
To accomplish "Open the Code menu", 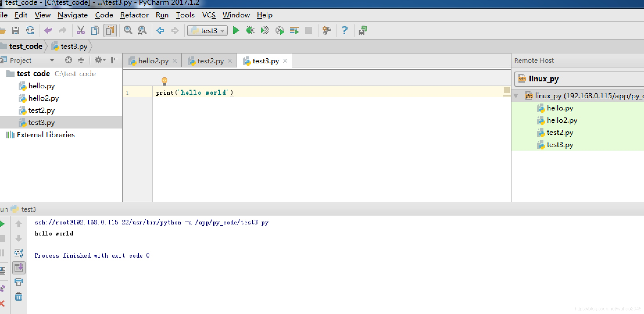I will [x=104, y=15].
